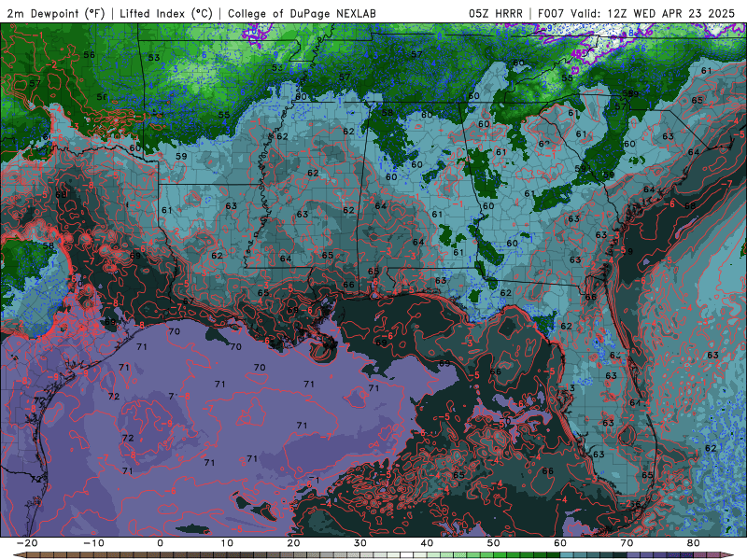Click the "10" color scale label
747x560 pixels.
pos(227,543)
